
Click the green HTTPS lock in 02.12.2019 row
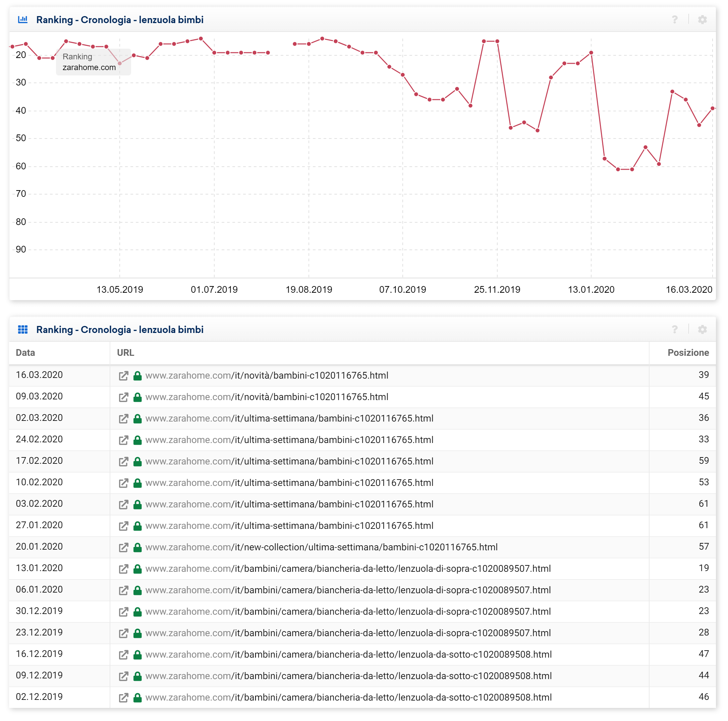click(137, 698)
